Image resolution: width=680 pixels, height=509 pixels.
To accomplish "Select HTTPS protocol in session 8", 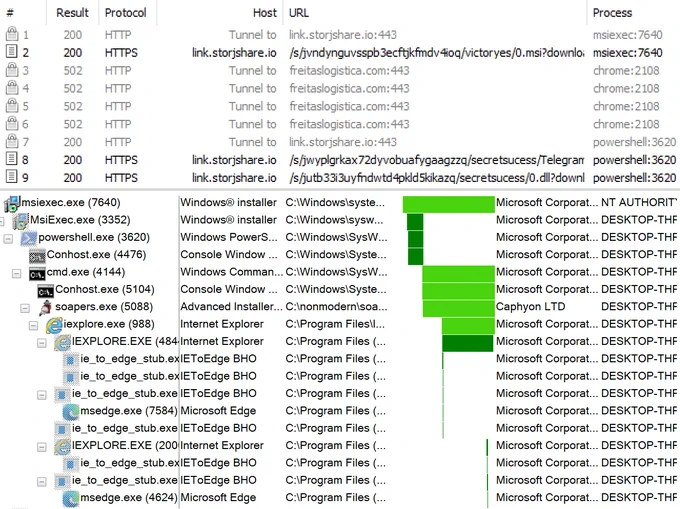I will click(121, 160).
